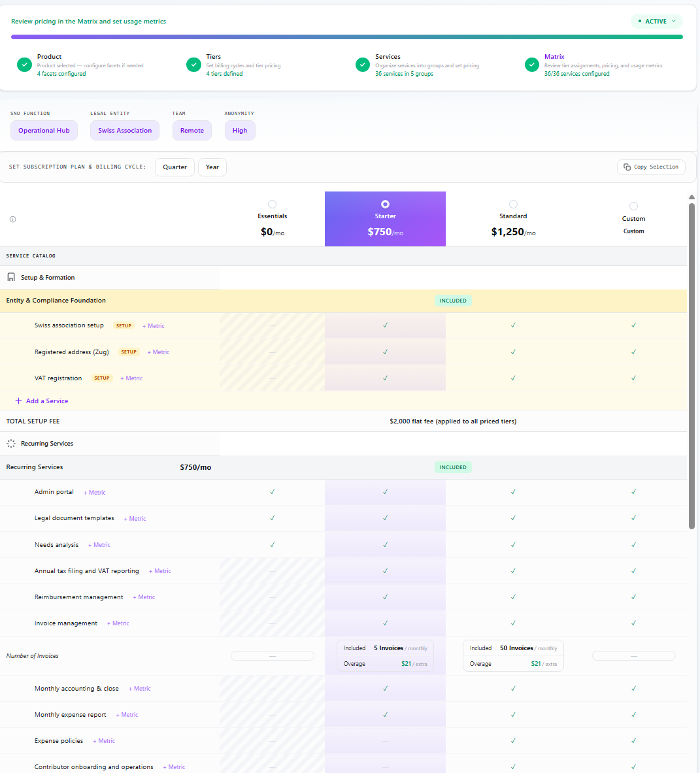The width and height of the screenshot is (700, 773).
Task: Click the INCLUDED badge on Entity & Compliance Foundation
Action: pyautogui.click(x=453, y=301)
